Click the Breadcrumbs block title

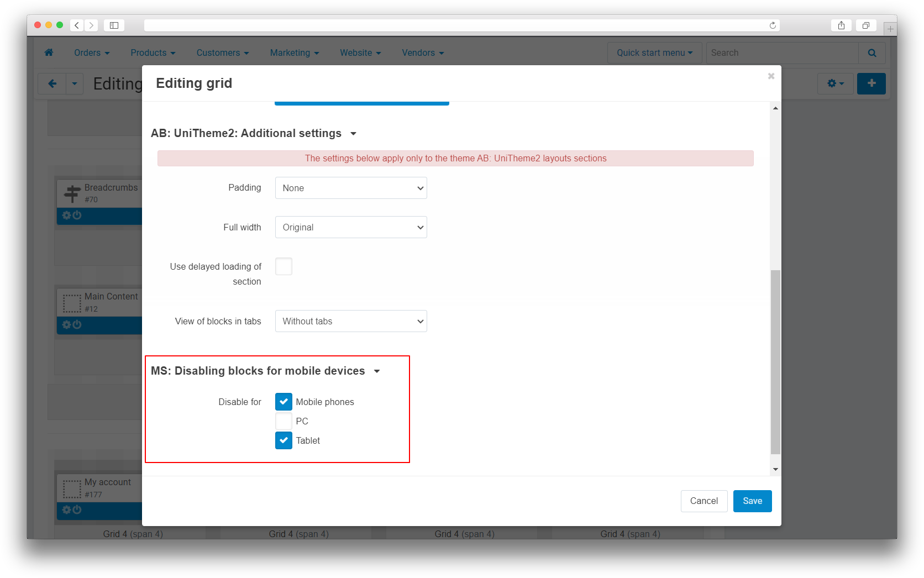(x=111, y=188)
